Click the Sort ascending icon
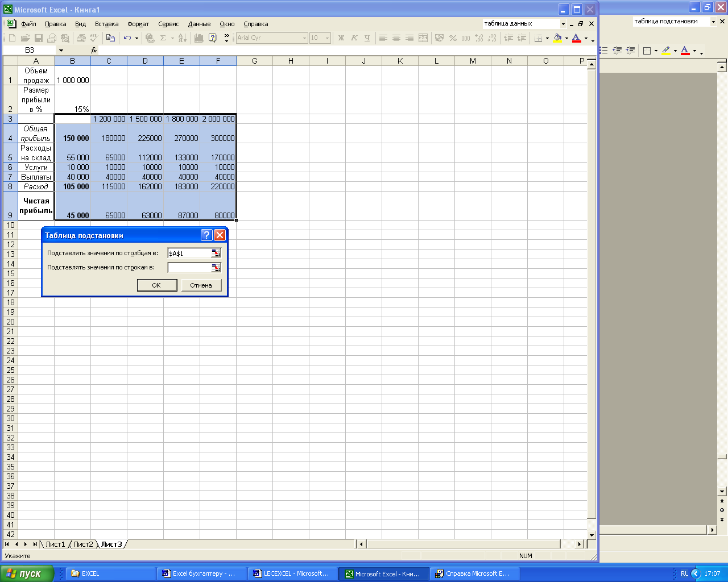 point(182,38)
